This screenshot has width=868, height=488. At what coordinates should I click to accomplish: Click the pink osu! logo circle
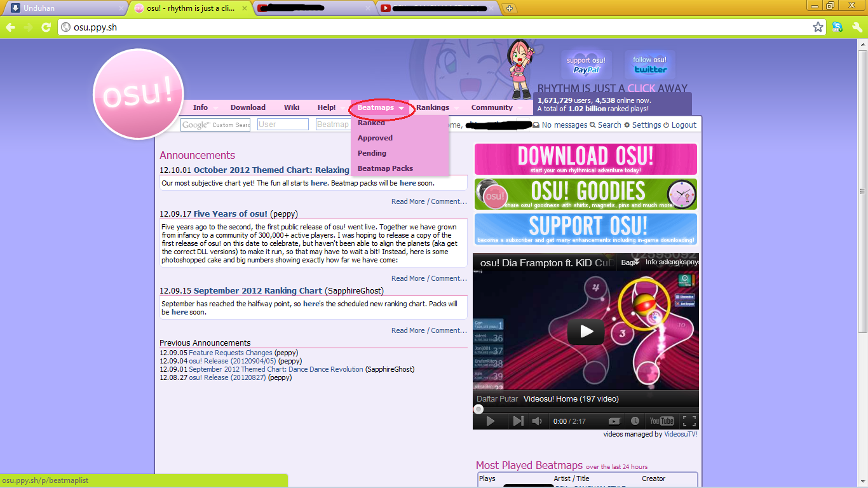[x=139, y=93]
